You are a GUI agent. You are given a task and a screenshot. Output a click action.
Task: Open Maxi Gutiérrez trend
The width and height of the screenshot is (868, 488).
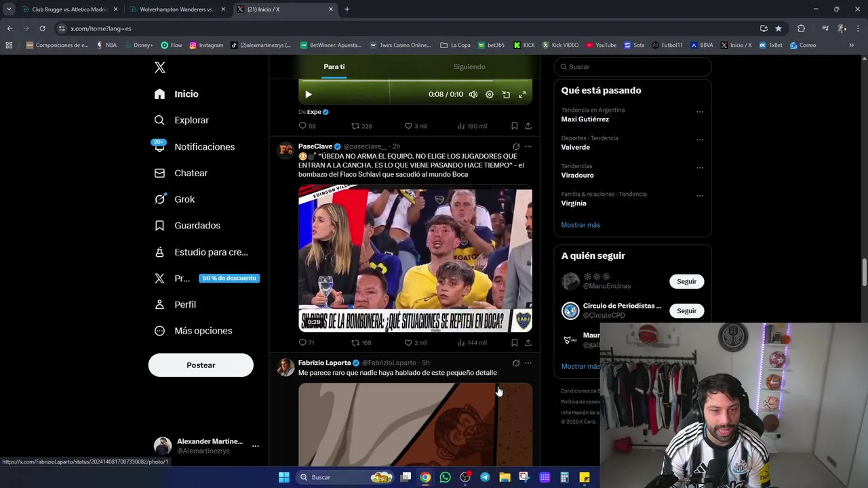tap(585, 119)
